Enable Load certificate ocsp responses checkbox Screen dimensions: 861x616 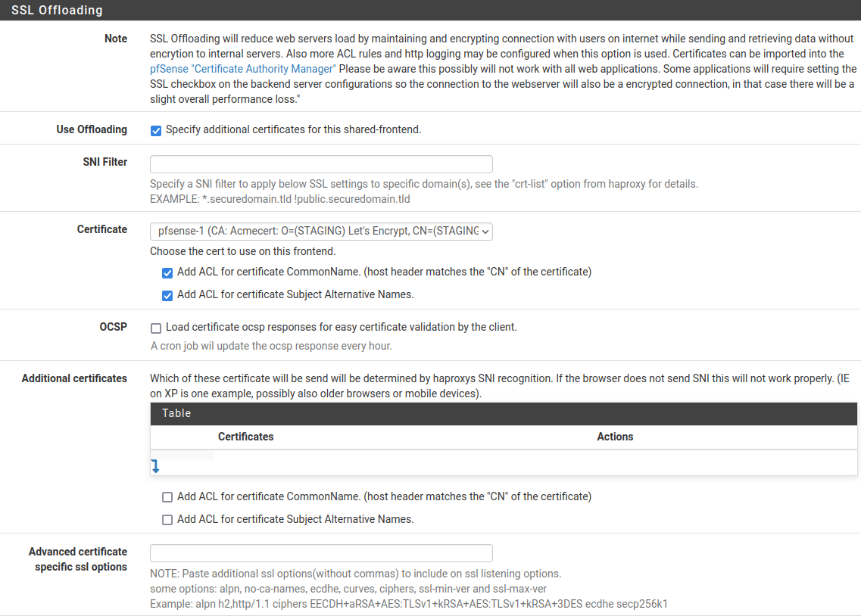click(156, 328)
